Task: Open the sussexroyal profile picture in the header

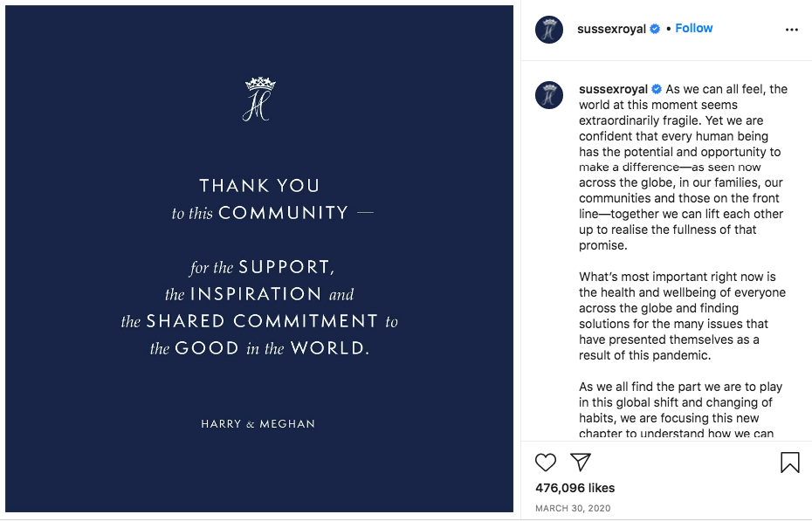Action: point(549,29)
